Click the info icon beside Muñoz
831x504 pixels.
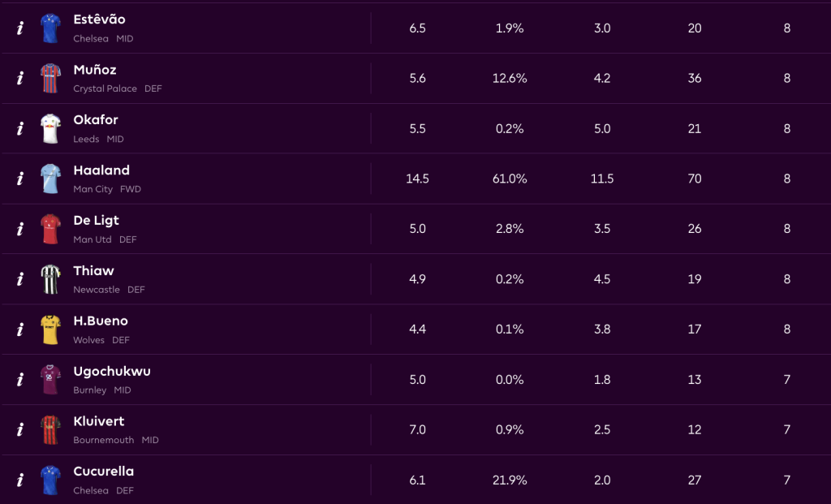(20, 79)
